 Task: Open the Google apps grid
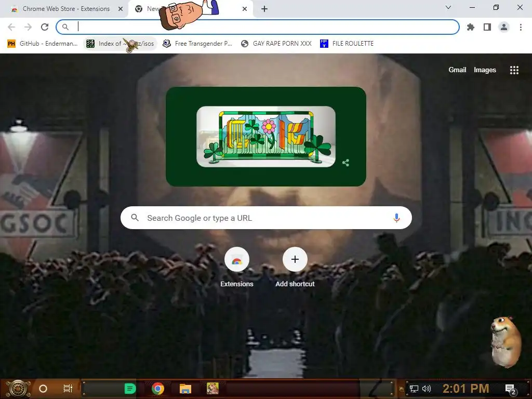tap(514, 70)
